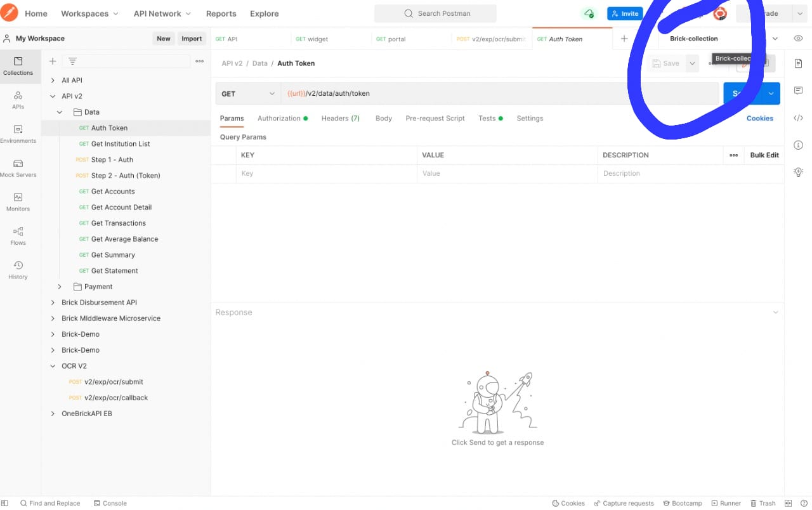The image size is (812, 510).
Task: Open the Environments sidebar panel
Action: [x=18, y=134]
